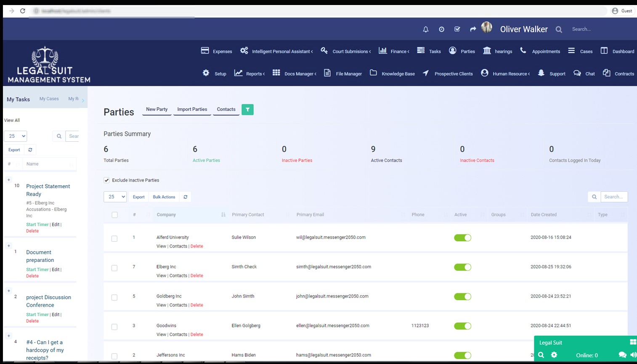Focus the parties table Search field
Image resolution: width=637 pixels, height=364 pixels.
coord(614,197)
